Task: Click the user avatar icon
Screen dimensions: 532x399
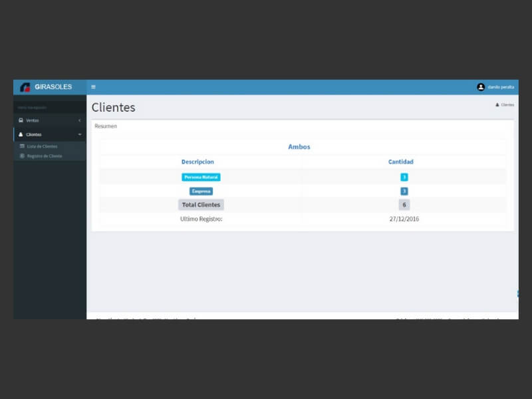Action: pos(481,87)
